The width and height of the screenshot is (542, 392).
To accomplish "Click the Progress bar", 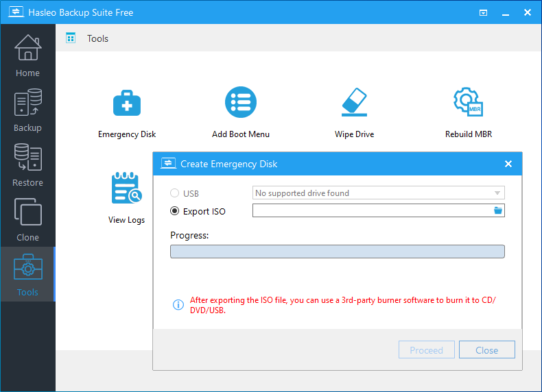I will pyautogui.click(x=338, y=252).
